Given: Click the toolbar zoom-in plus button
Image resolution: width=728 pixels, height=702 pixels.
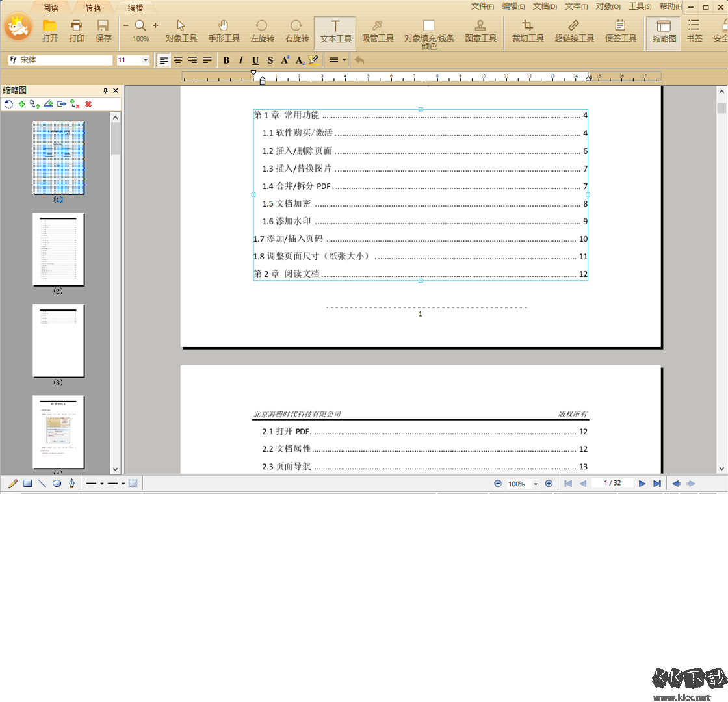Looking at the screenshot, I should point(155,25).
